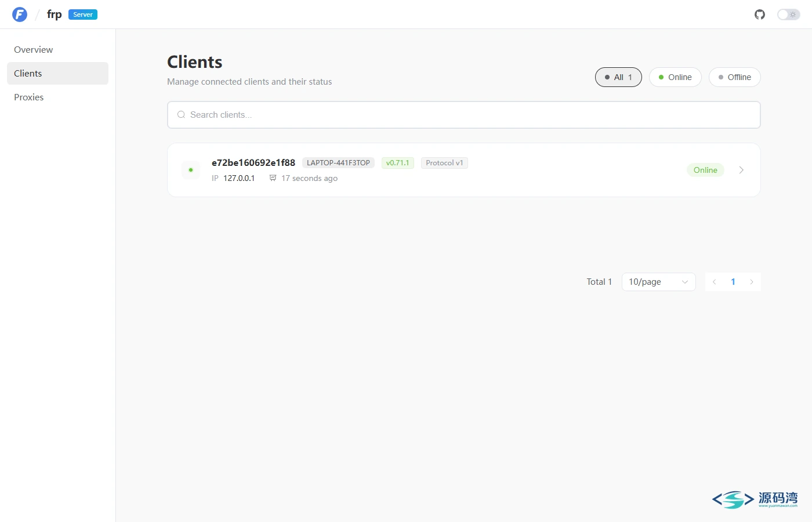Click the v0.71.1 version tag

(x=398, y=163)
